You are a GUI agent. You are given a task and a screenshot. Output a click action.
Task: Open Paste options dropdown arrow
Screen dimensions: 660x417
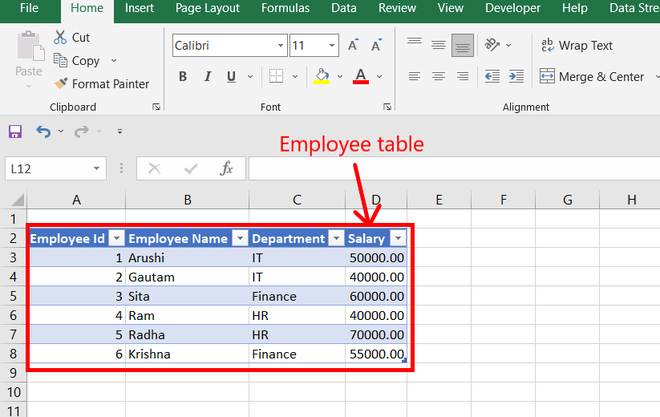29,86
